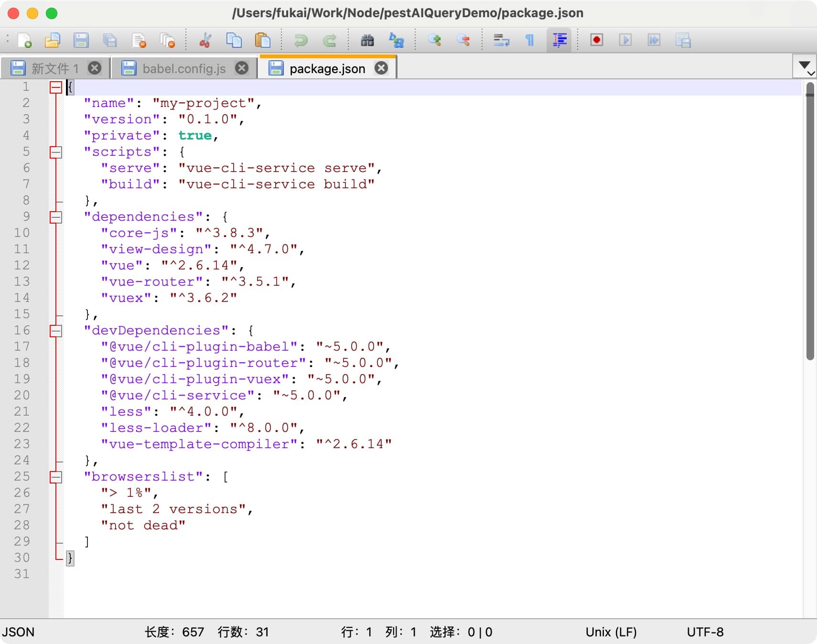817x644 pixels.
Task: Save the recorded macro icon
Action: [x=683, y=40]
